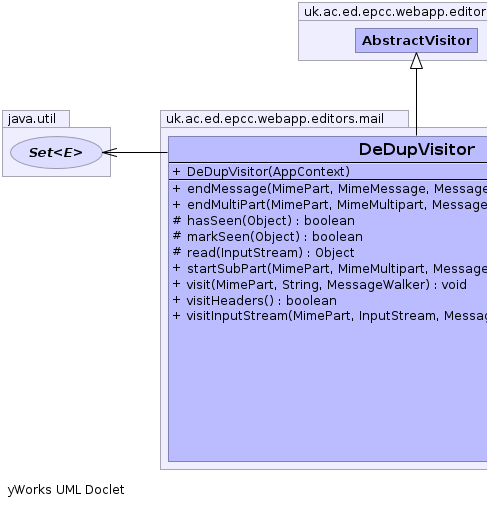Viewport: 487px width, 507px height.
Task: Click the inheritance arrowhead below AbstractVisitor
Action: click(x=416, y=61)
